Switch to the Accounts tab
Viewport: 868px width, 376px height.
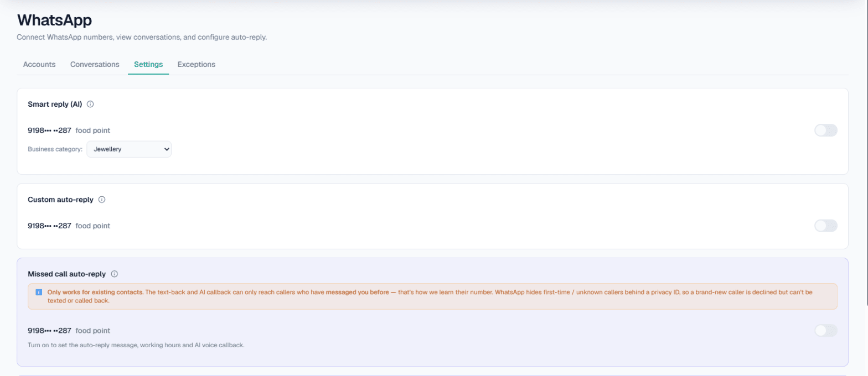tap(39, 64)
